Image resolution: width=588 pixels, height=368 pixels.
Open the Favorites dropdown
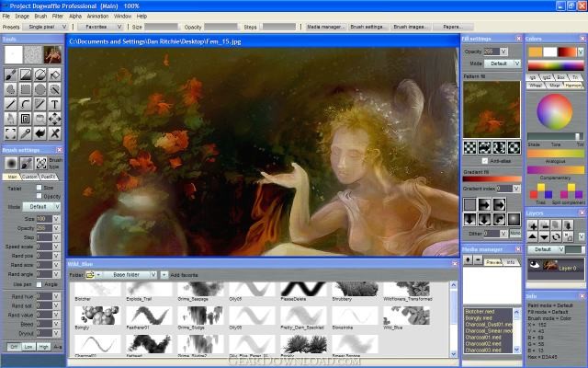coord(100,27)
